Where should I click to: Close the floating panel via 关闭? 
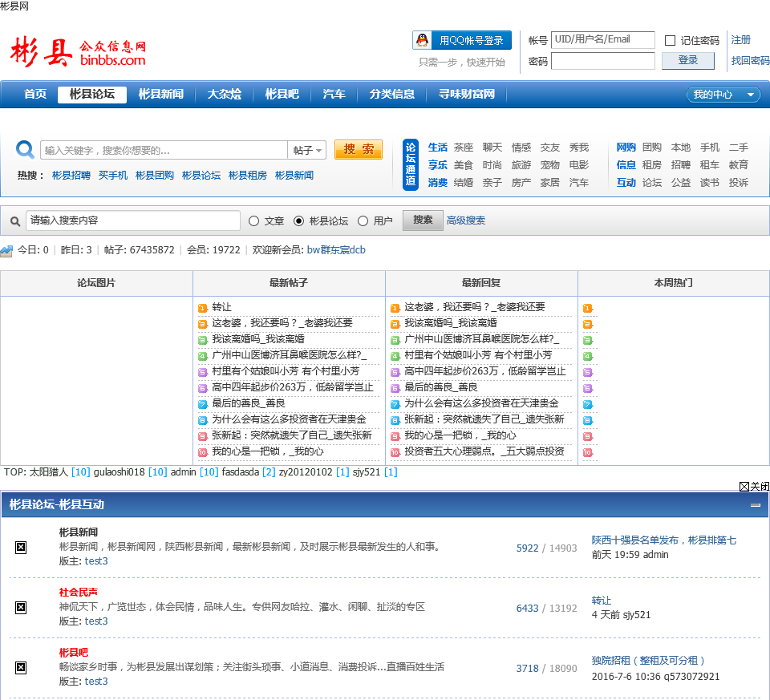pos(754,486)
